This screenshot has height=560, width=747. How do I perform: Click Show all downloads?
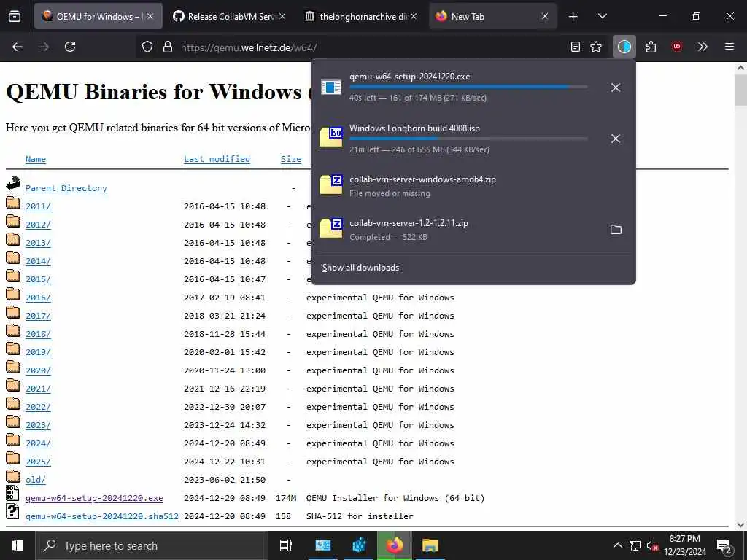360,268
